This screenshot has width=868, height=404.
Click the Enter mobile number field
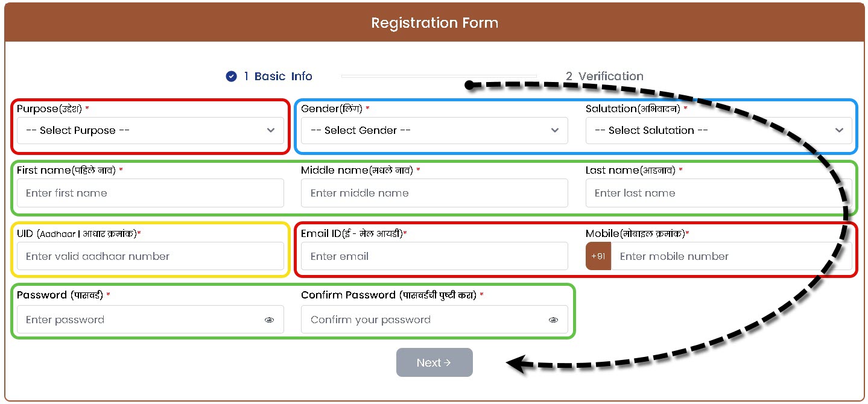(730, 256)
